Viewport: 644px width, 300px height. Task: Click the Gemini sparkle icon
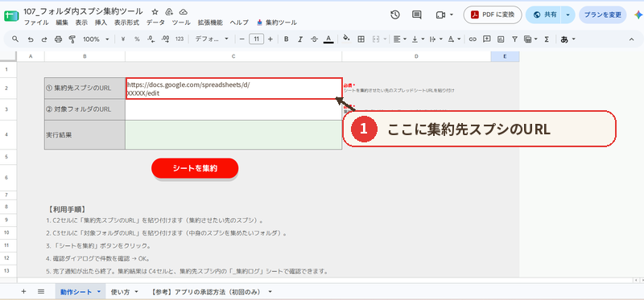(x=638, y=14)
